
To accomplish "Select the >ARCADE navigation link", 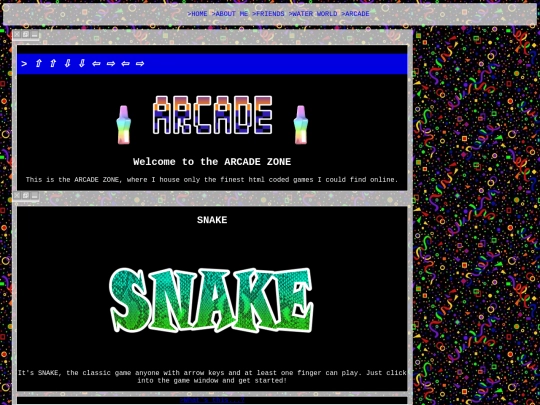I will (355, 14).
